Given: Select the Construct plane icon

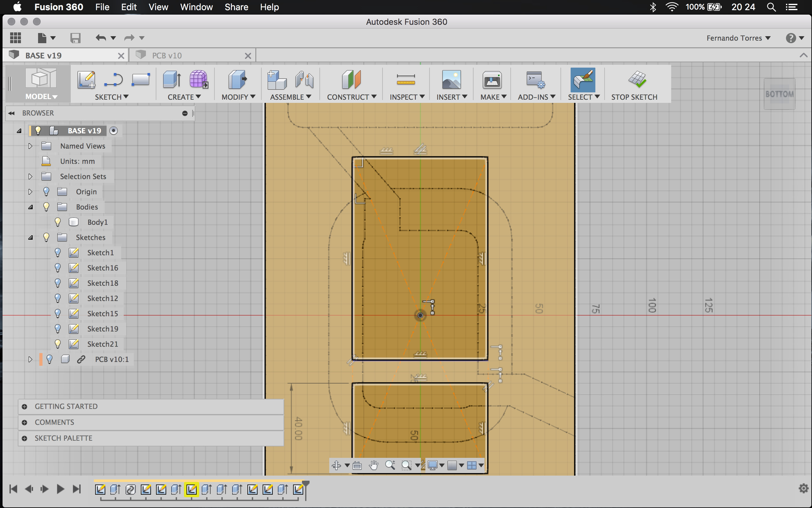Looking at the screenshot, I should pos(351,80).
